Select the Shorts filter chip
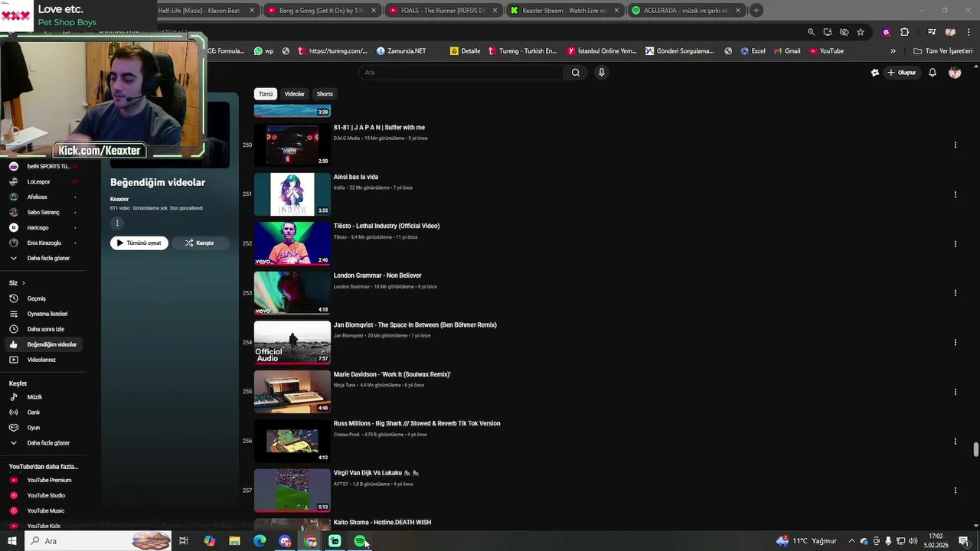 click(325, 94)
